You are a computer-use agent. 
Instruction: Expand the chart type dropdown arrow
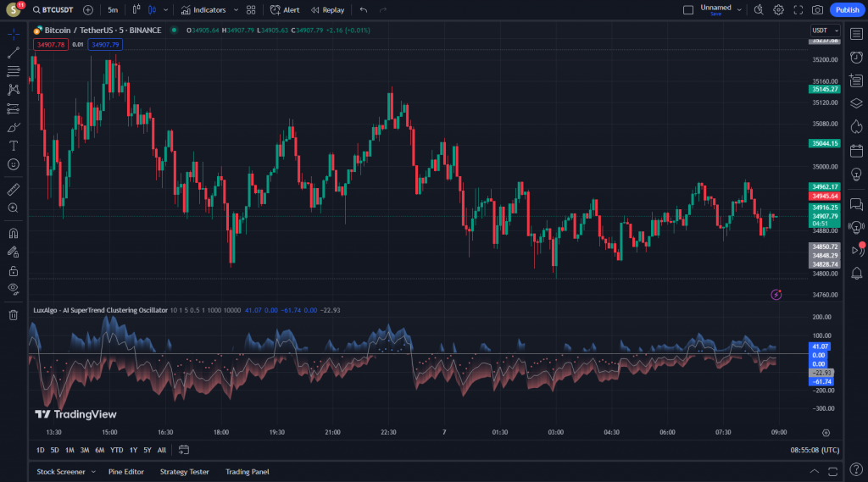click(x=165, y=10)
